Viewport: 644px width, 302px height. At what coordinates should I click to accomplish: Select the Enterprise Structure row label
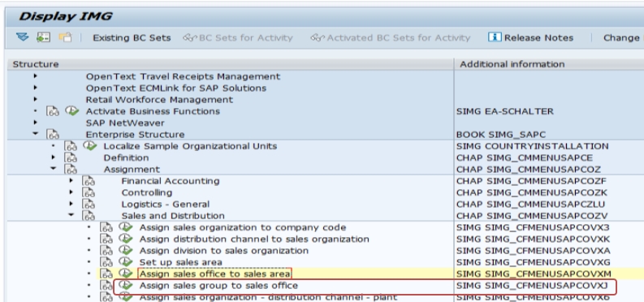click(x=135, y=135)
